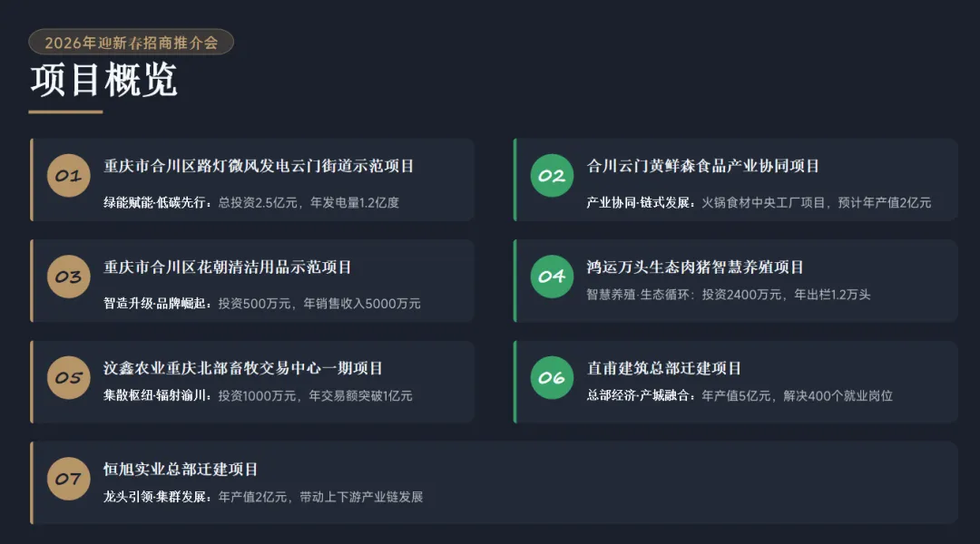Click the green 02 number badge
Screen dimensions: 980x544
(x=552, y=176)
